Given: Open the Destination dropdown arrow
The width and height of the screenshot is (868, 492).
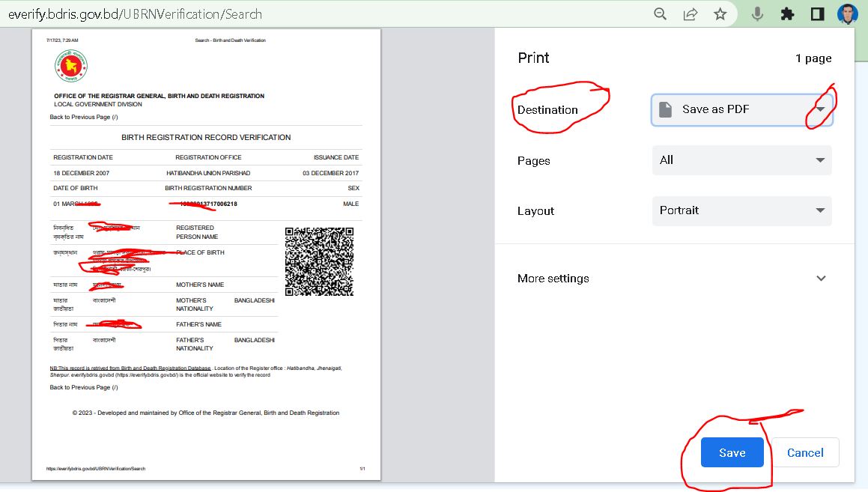Looking at the screenshot, I should point(820,109).
